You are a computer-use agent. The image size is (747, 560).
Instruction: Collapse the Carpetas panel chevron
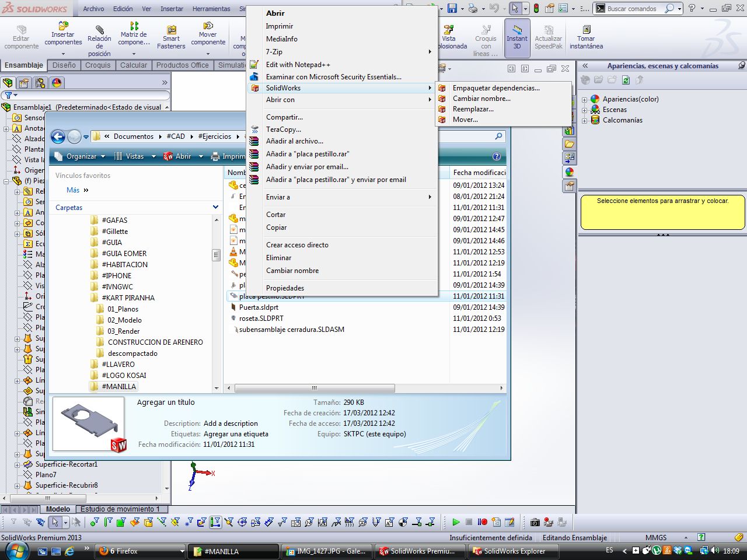click(x=215, y=208)
